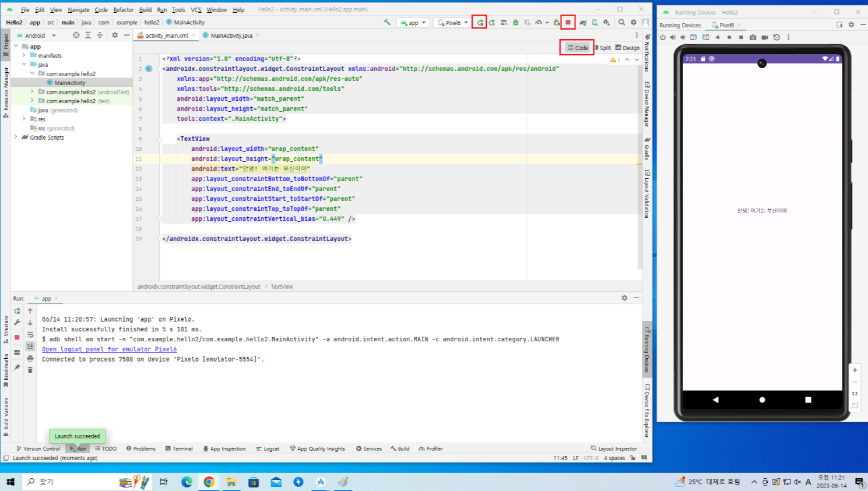Screen dimensions: 868x491
Task: Click the emulator rotate left icon
Action: [x=694, y=37]
